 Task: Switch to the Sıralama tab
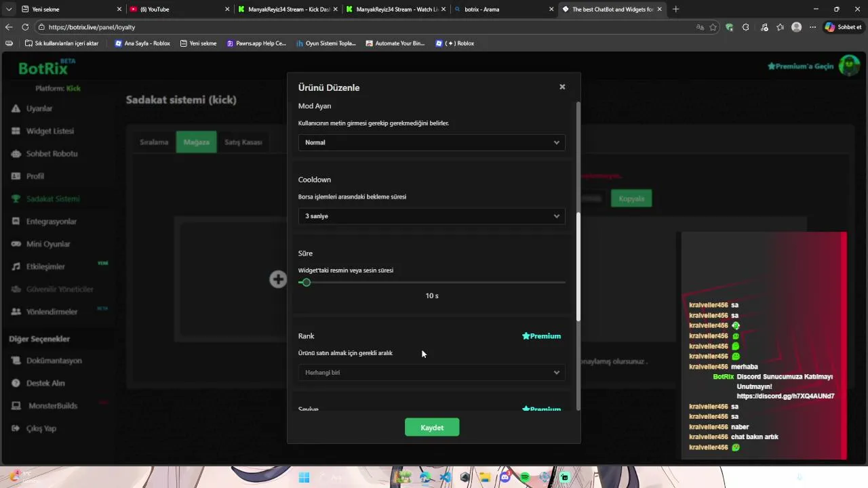pos(154,142)
